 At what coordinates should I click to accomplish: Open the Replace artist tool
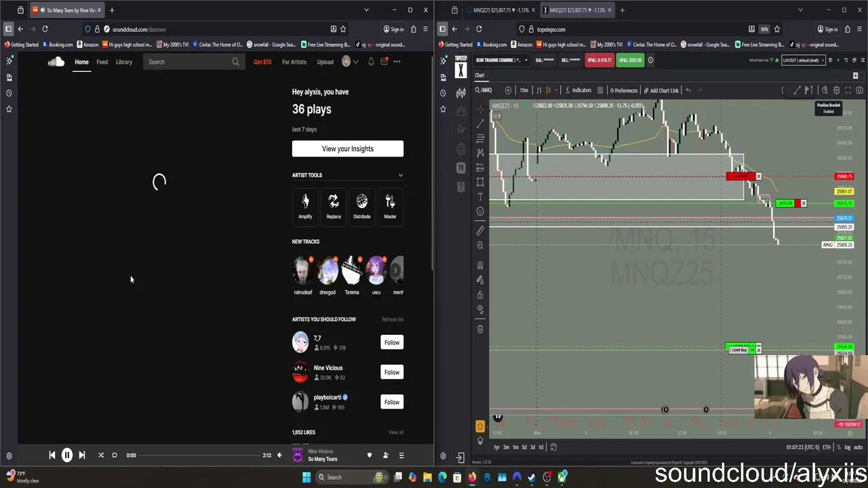point(334,206)
